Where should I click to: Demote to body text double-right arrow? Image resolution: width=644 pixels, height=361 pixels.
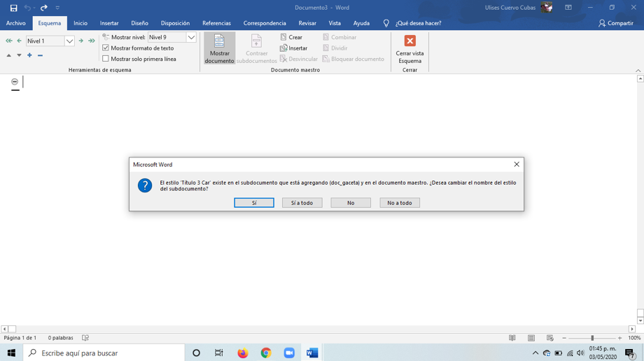click(92, 41)
